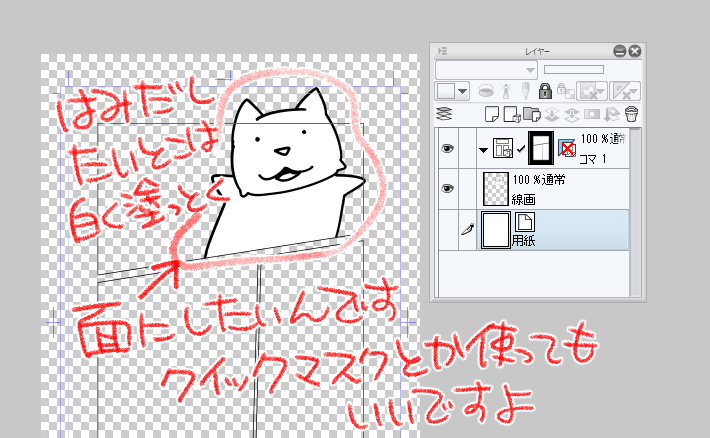
Task: Toggle Lock Transparent Pixels icon
Action: (565, 91)
